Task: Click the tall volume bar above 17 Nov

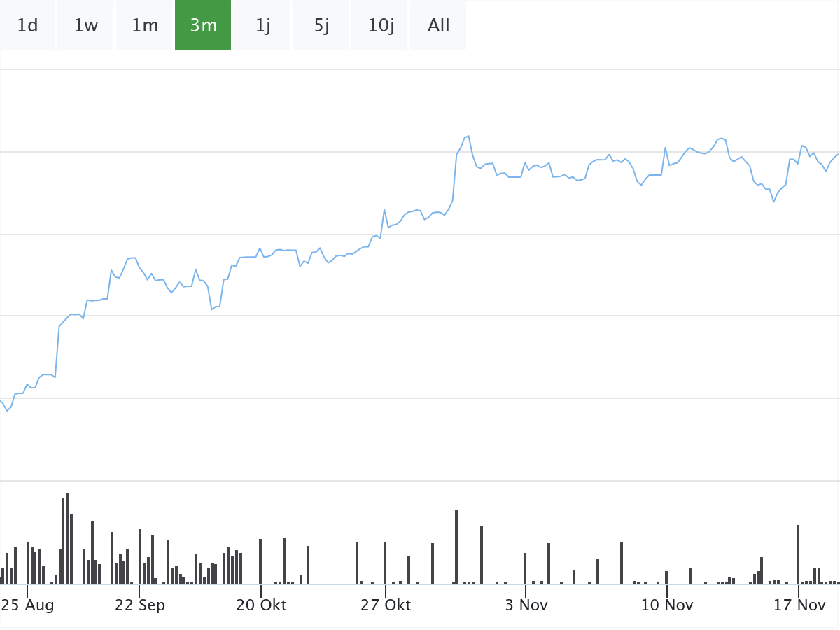Action: pyautogui.click(x=798, y=554)
